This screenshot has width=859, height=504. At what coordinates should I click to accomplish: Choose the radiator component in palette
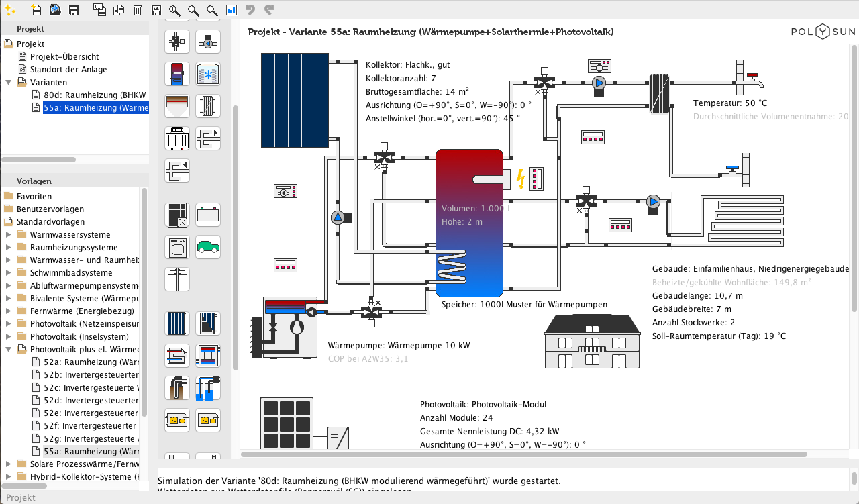177,139
